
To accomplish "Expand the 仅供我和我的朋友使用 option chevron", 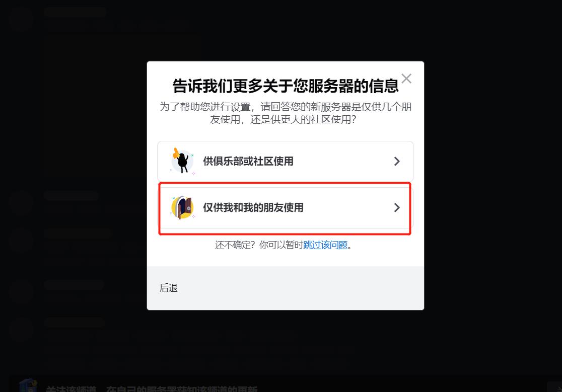I will coord(396,208).
